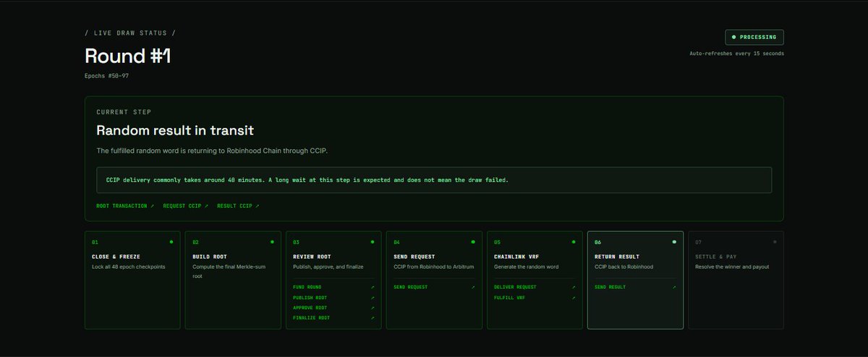Open the Result CCIP link
Viewport: 868px width, 357px height.
238,206
